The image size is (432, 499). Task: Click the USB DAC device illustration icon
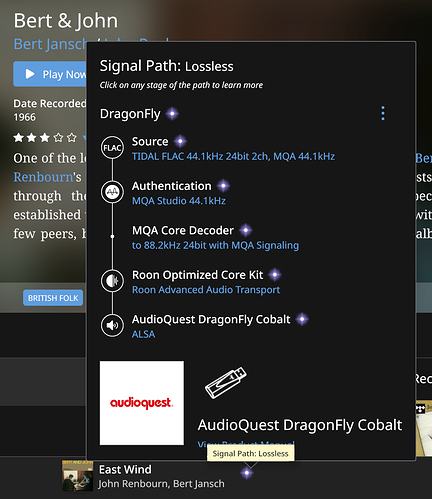[226, 382]
